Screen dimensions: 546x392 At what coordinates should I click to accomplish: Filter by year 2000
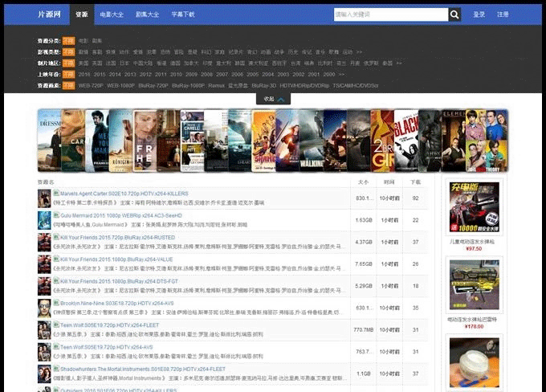(x=329, y=74)
